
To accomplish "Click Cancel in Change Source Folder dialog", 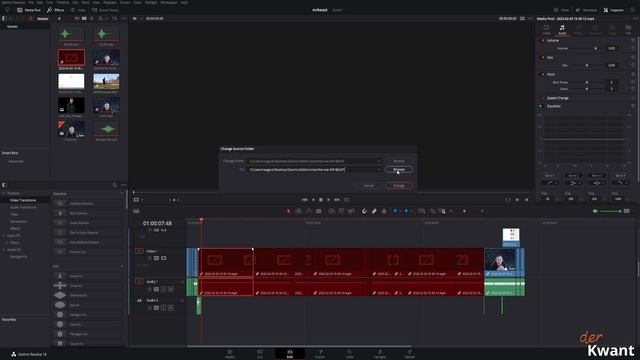I will pos(369,186).
